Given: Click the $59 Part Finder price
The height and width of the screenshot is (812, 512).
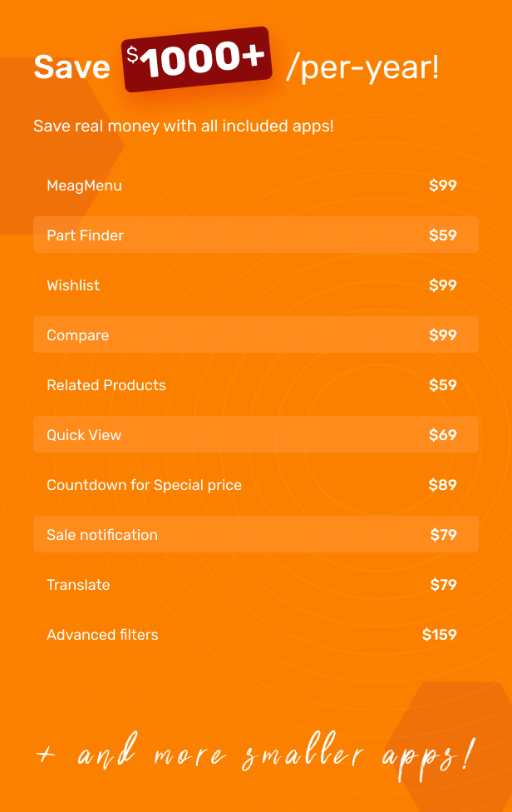Looking at the screenshot, I should click(443, 235).
